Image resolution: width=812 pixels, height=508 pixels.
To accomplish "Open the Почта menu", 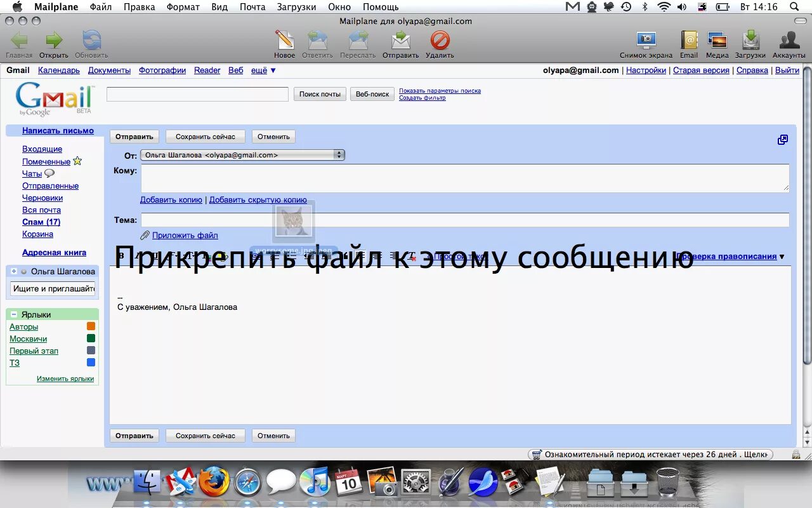I will (252, 7).
